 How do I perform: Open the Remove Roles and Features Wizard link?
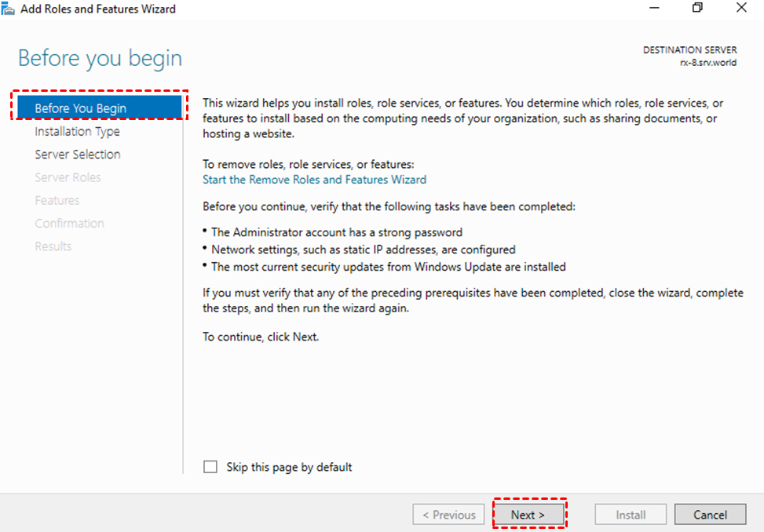pos(314,180)
